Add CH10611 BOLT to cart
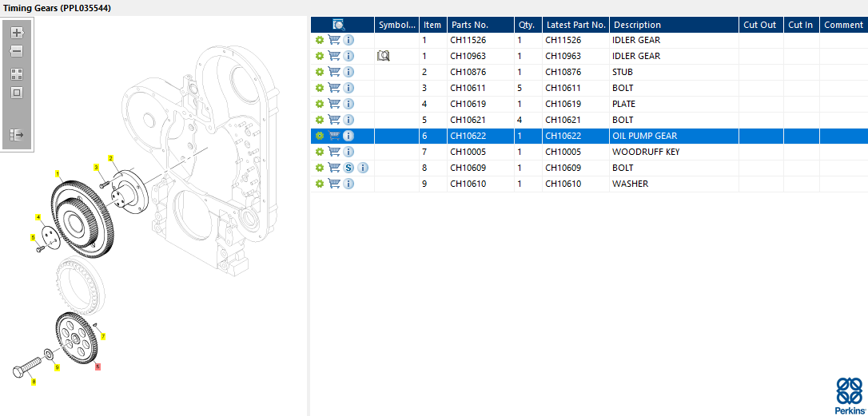The image size is (868, 416). [x=334, y=88]
